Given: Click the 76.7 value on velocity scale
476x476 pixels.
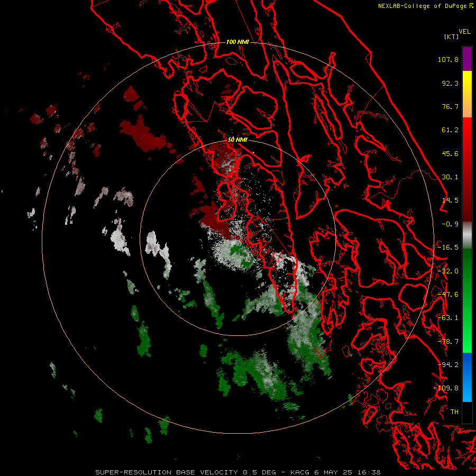Looking at the screenshot, I should pyautogui.click(x=450, y=106).
